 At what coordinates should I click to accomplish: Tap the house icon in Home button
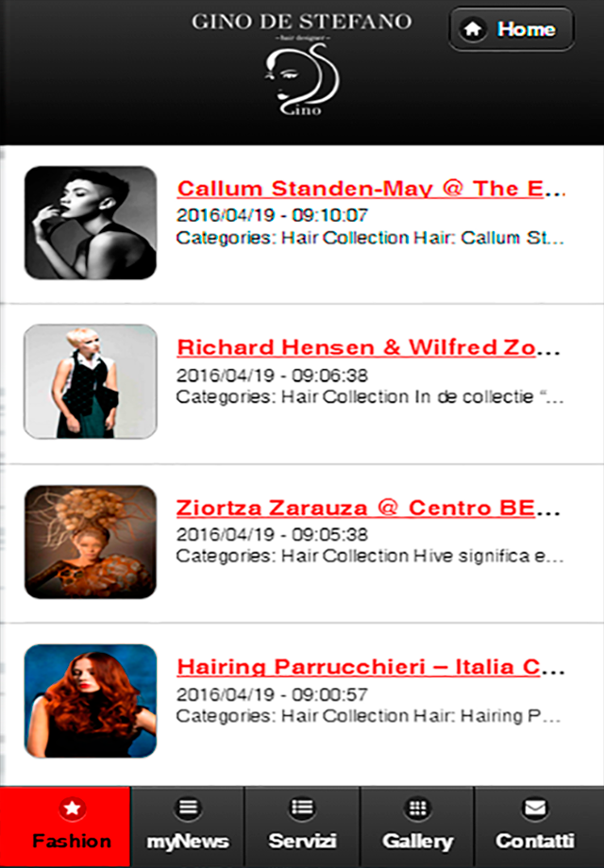[472, 29]
